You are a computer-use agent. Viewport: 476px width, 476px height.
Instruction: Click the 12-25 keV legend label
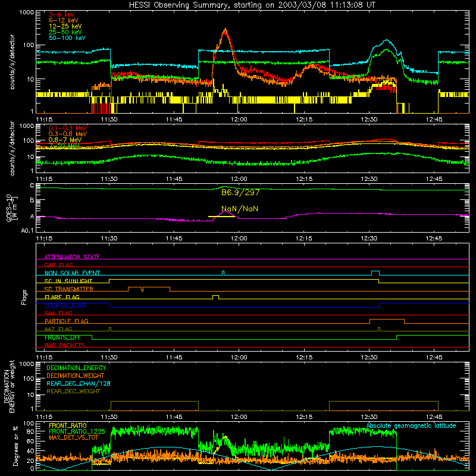tap(65, 26)
